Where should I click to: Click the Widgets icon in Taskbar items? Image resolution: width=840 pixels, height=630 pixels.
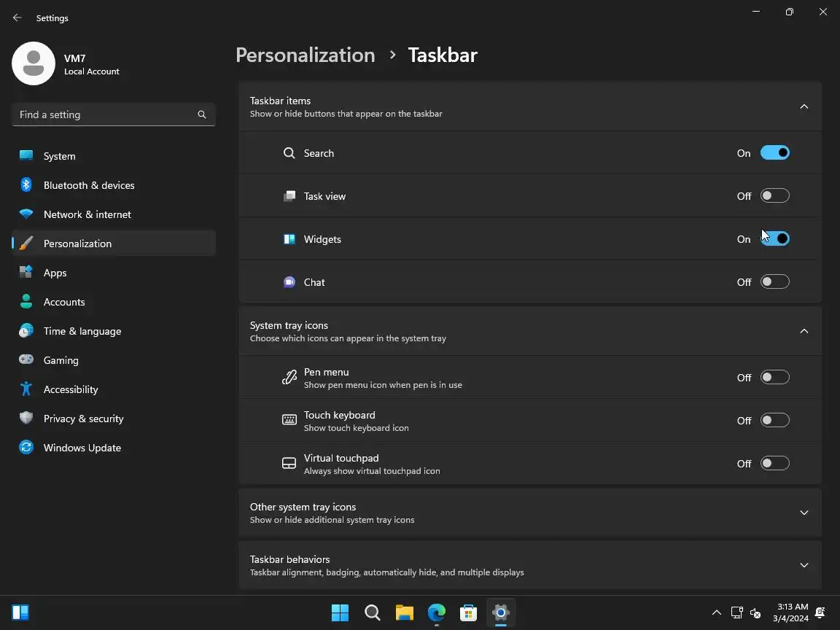pyautogui.click(x=289, y=239)
